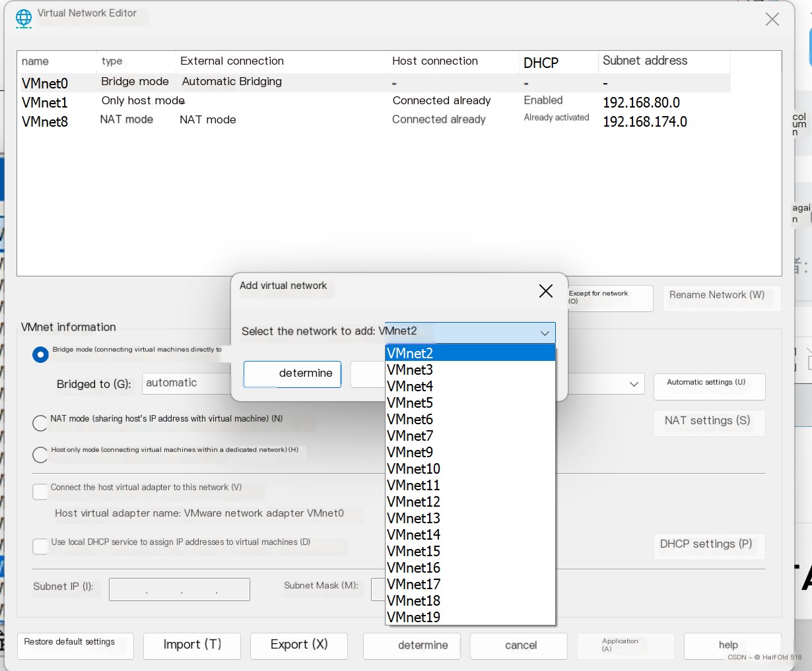Select Host only mode radio button

coord(40,455)
